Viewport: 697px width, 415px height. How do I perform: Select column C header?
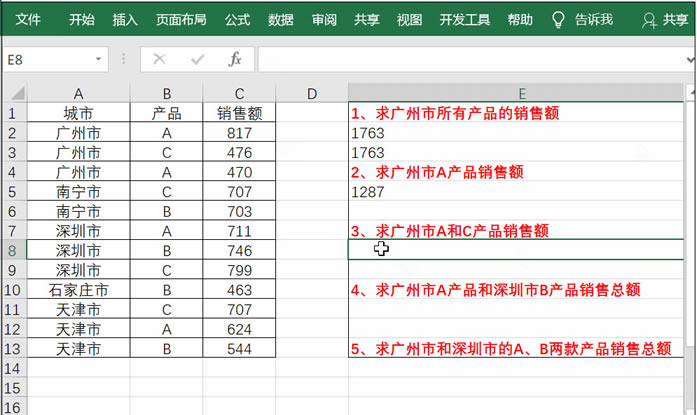(239, 94)
